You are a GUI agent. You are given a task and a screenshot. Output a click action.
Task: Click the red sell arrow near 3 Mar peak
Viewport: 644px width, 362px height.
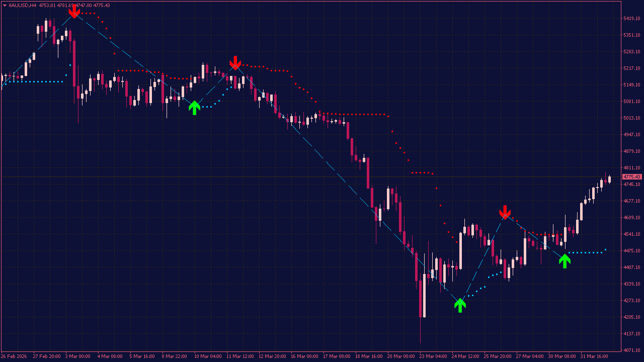click(74, 11)
